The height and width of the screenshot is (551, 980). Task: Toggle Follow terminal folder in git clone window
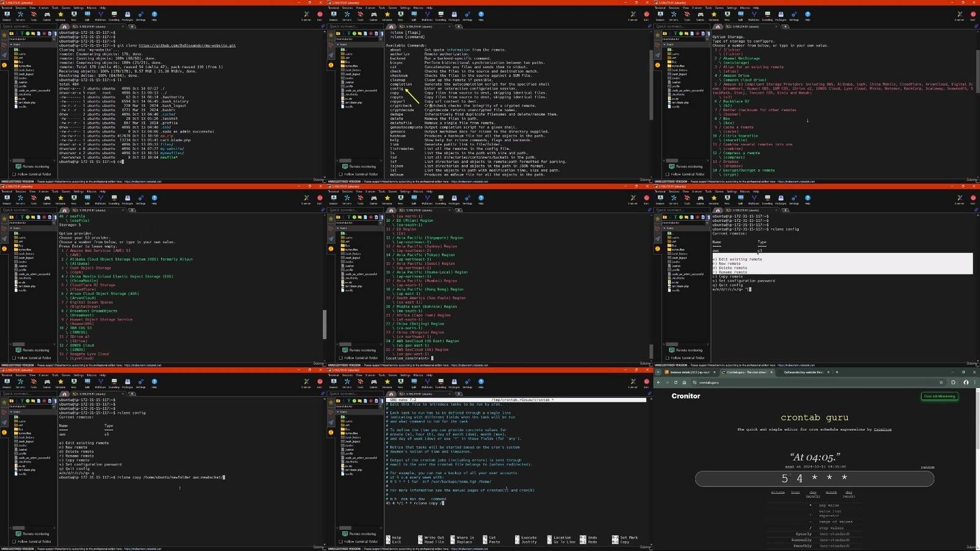(x=14, y=174)
